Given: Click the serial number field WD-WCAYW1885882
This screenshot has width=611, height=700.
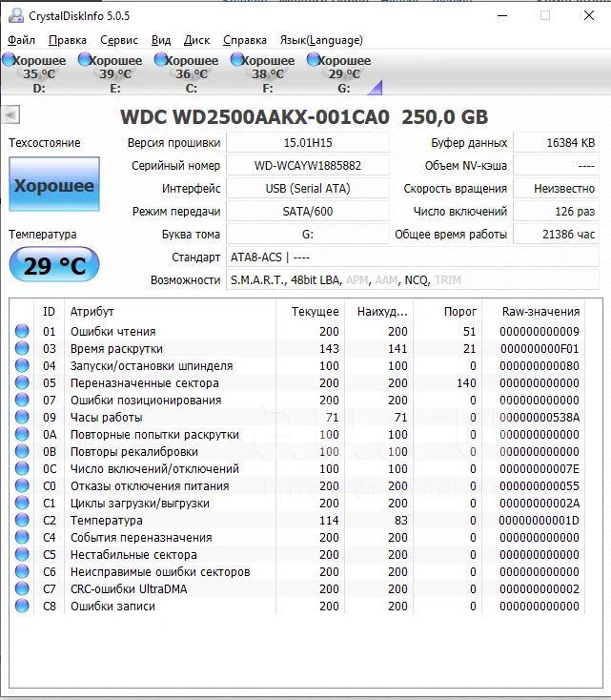Looking at the screenshot, I should [308, 166].
